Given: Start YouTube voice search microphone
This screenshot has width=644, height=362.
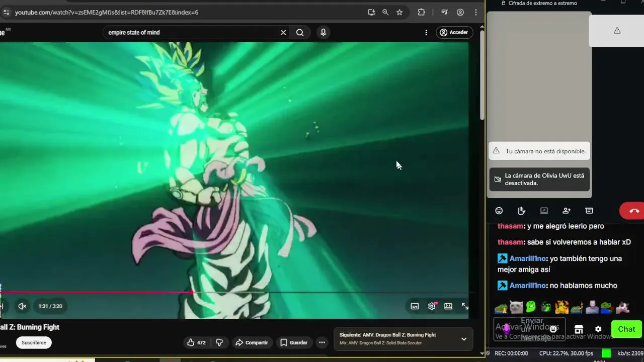Looking at the screenshot, I should click(323, 32).
